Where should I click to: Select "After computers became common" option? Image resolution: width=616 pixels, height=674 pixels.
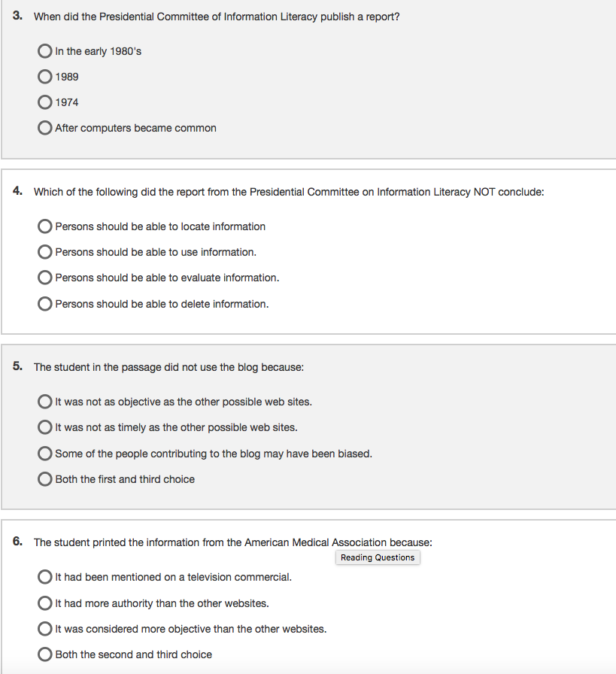coord(44,127)
